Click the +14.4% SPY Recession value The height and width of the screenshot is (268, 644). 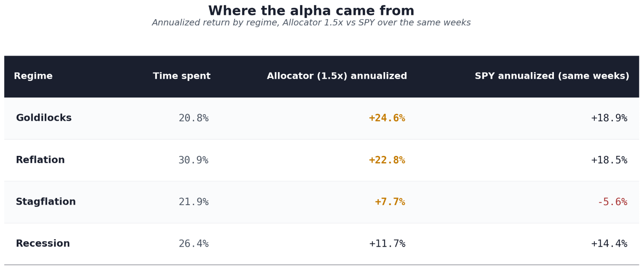pos(609,244)
